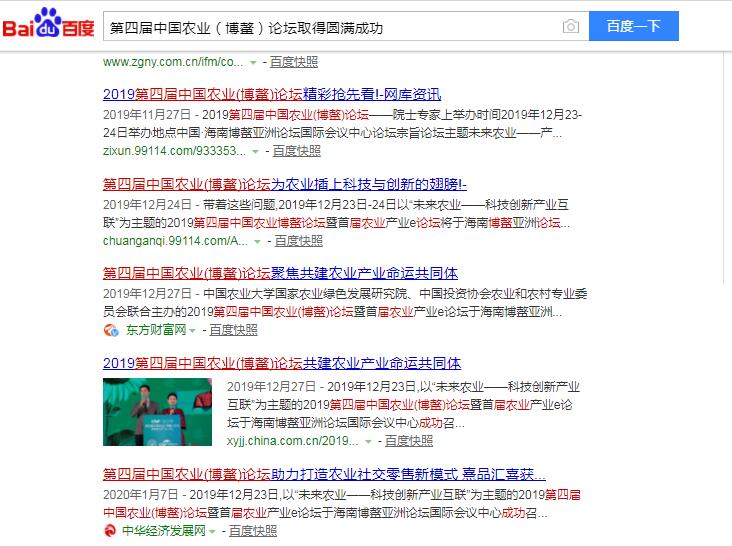
Task: Focus the Baidu search query input box
Action: point(330,27)
